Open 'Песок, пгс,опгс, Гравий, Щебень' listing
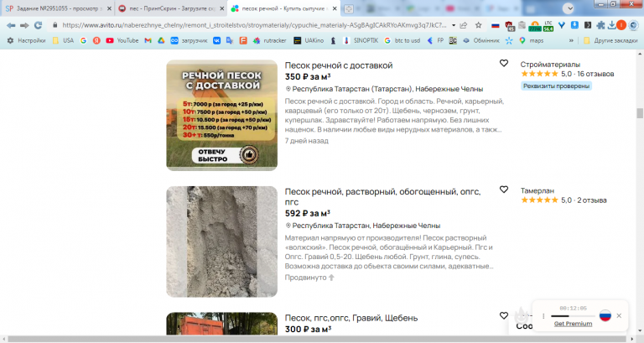 point(351,318)
